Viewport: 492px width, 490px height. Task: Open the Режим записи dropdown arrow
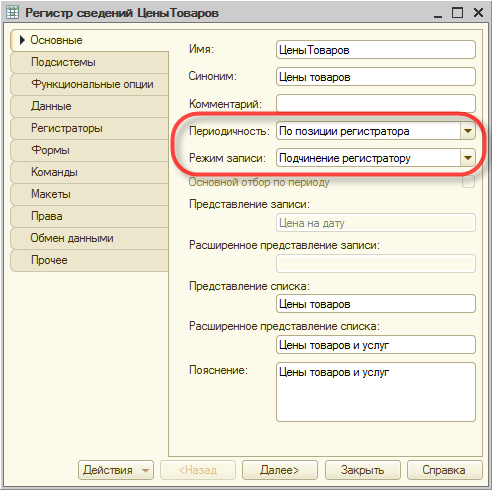pos(468,158)
